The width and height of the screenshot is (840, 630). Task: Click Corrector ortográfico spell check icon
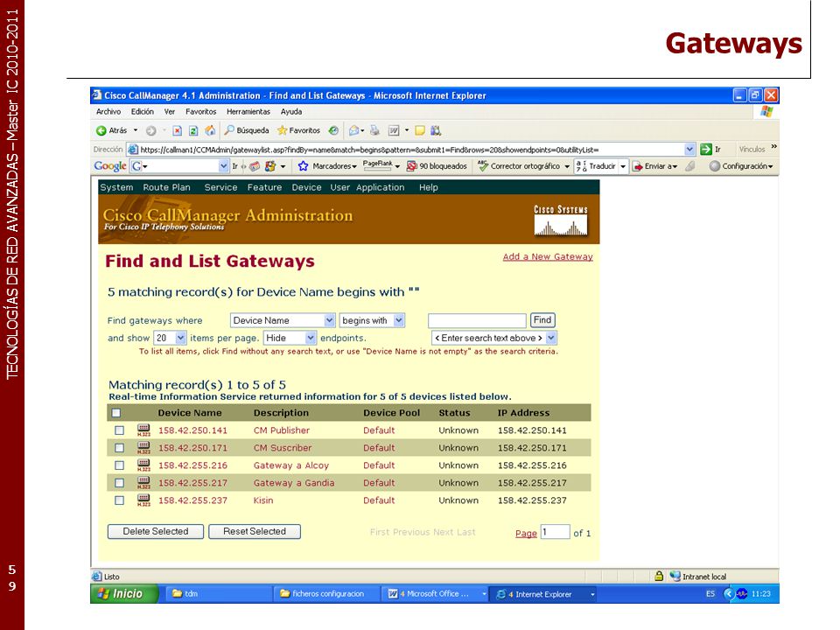click(483, 166)
